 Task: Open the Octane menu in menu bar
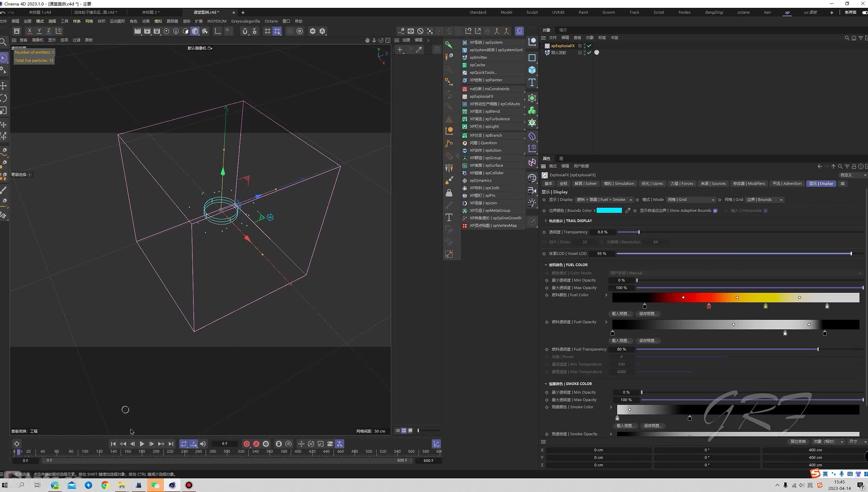(x=271, y=21)
